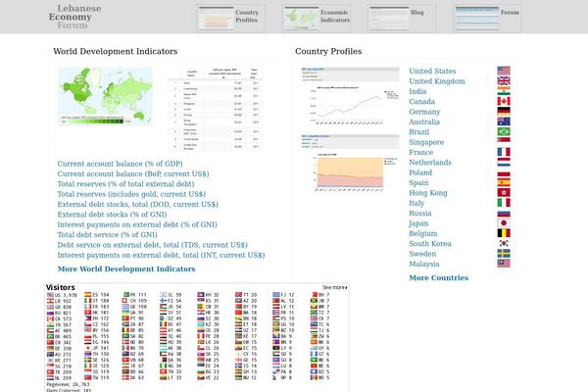Click the Canada flag icon
The image size is (588, 392).
[x=504, y=101]
